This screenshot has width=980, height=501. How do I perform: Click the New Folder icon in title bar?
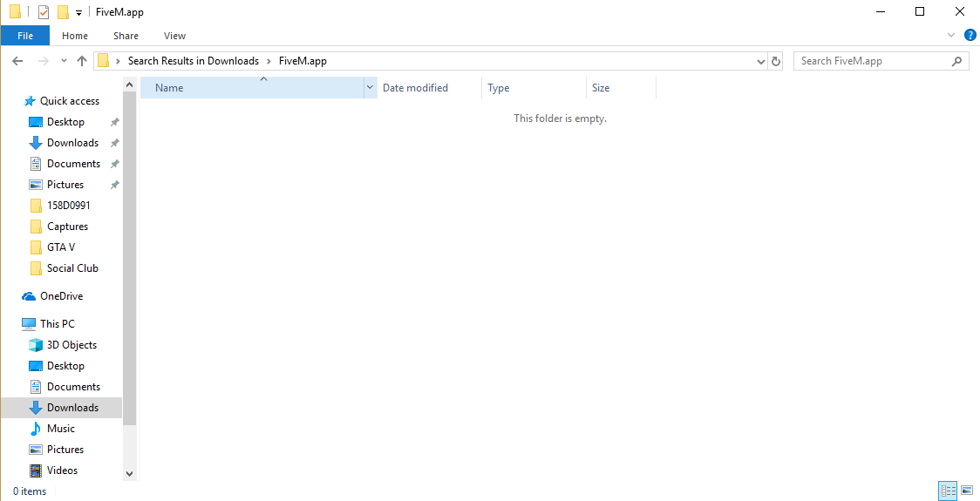click(x=63, y=12)
